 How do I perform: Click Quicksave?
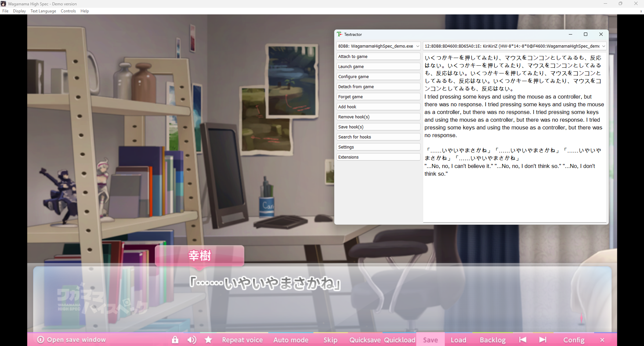(x=365, y=340)
